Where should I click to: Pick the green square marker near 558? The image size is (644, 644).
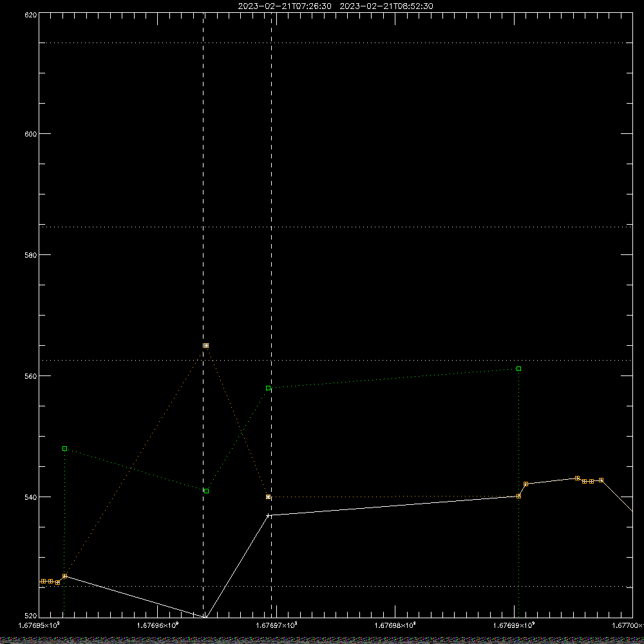pyautogui.click(x=268, y=388)
